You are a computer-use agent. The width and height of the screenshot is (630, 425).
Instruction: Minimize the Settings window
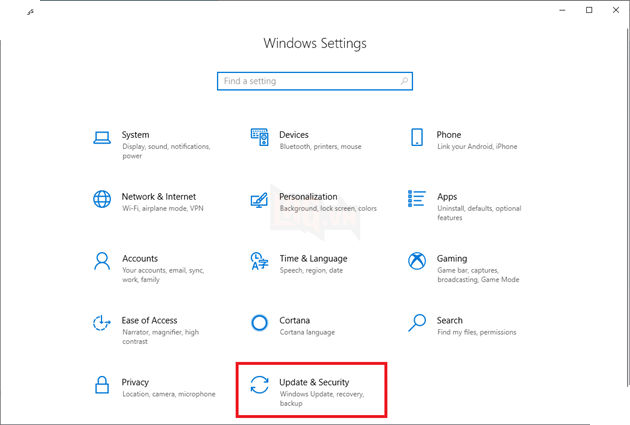pyautogui.click(x=562, y=10)
